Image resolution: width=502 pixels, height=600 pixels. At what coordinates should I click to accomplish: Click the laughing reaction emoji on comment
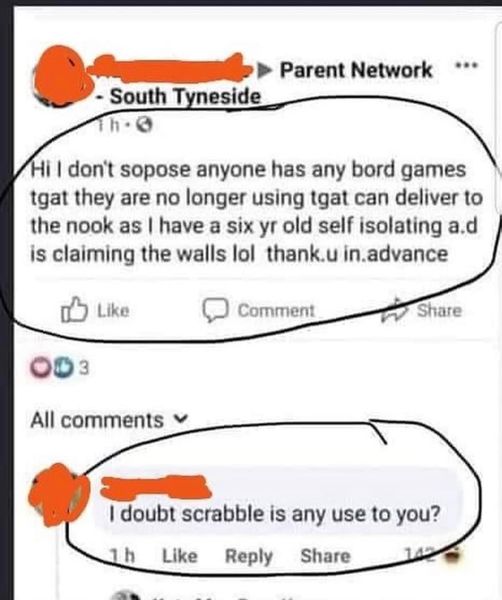coord(453,554)
